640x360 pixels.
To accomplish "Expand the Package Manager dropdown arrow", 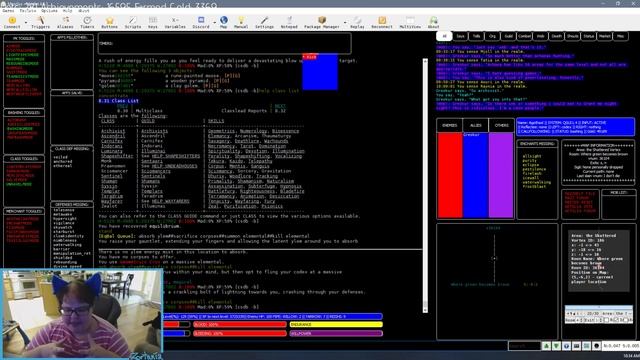I will click(345, 22).
